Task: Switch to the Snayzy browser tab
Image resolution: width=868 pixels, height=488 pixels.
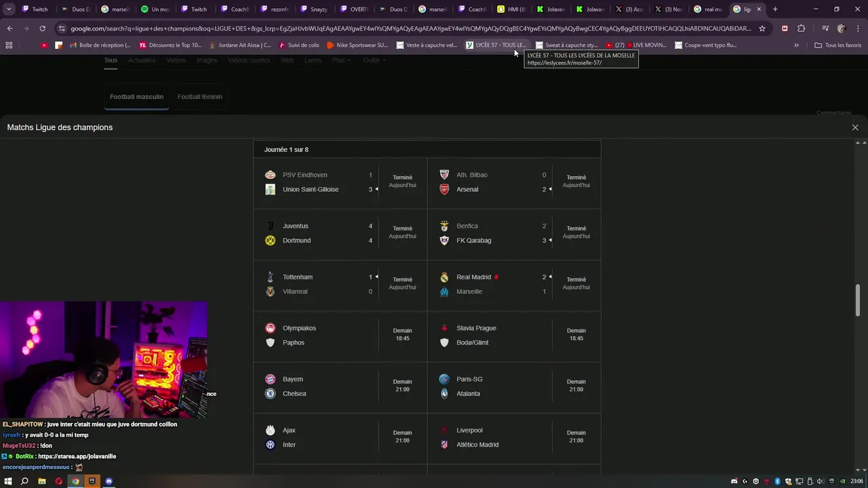Action: (314, 9)
